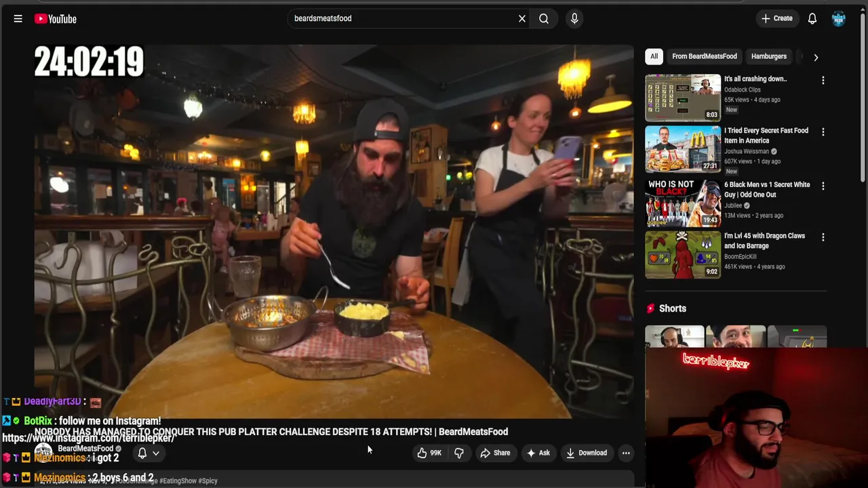Viewport: 868px width, 488px height.
Task: Click I'm Lvl 45 with Dragon Claws title
Action: point(764,241)
